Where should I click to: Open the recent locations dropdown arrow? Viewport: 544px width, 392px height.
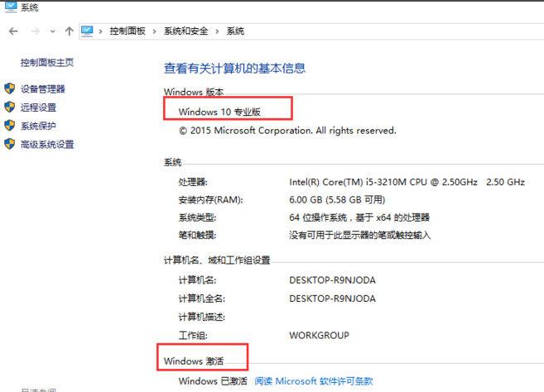[53, 31]
